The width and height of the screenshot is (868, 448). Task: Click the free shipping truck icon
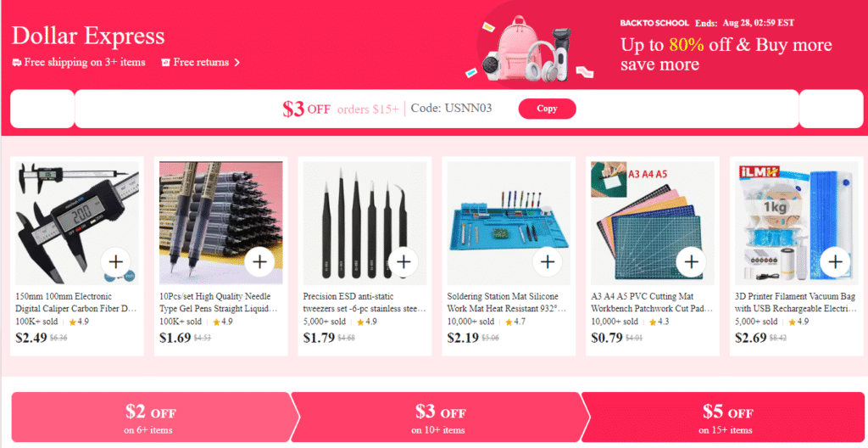17,63
